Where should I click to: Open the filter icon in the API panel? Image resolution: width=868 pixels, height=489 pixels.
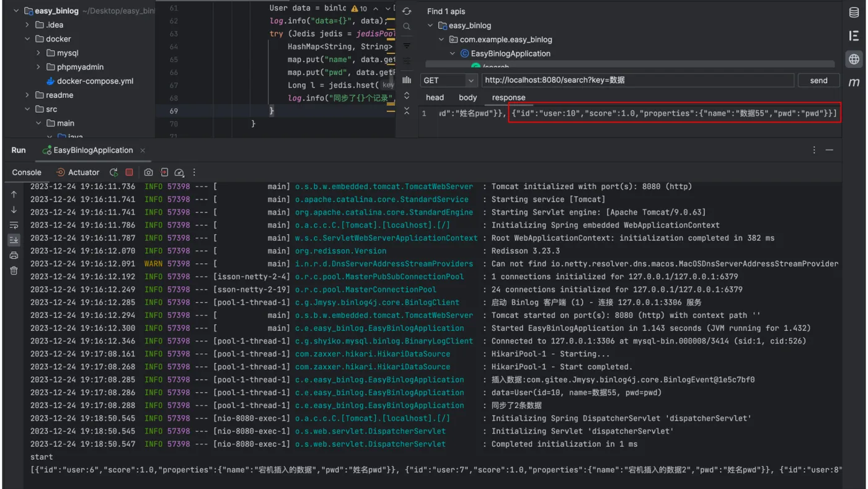[407, 46]
